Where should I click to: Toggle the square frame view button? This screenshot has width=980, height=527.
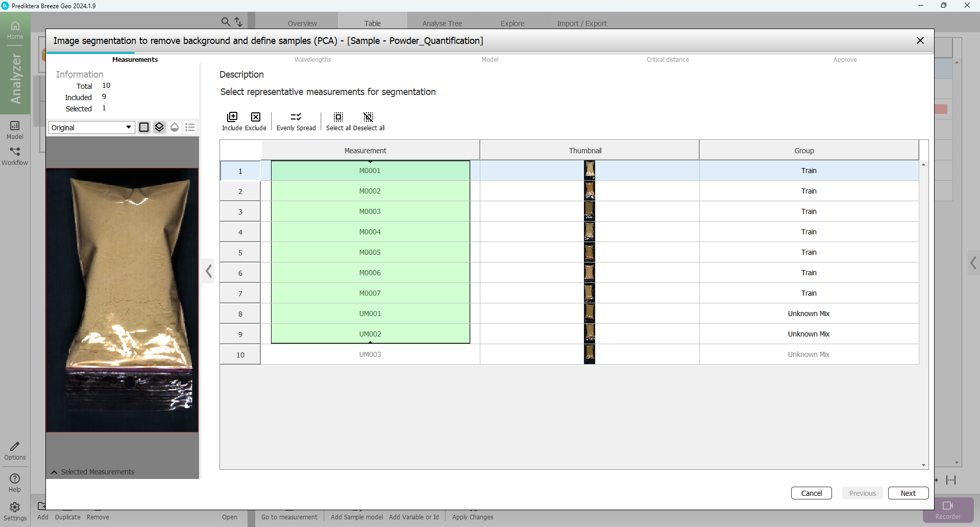(144, 127)
